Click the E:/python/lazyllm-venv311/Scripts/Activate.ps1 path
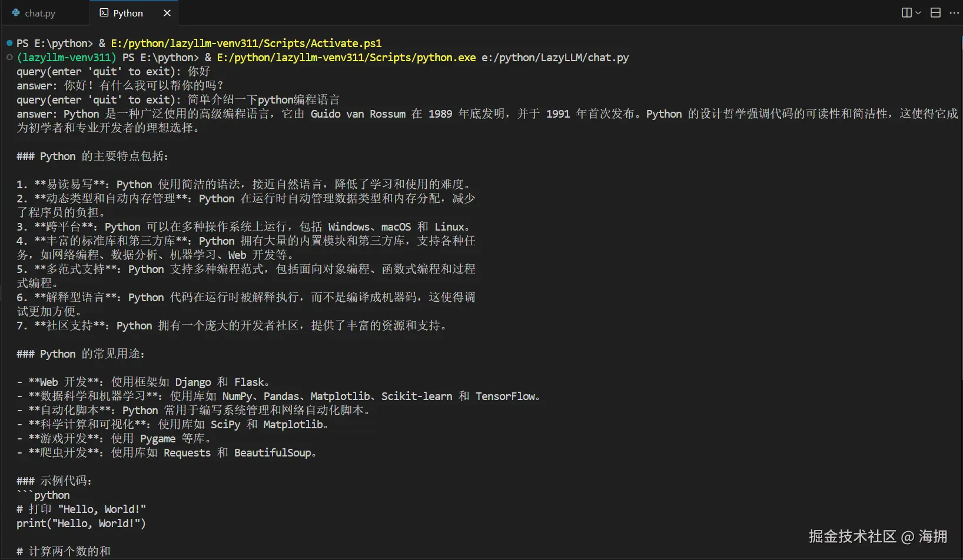This screenshot has height=560, width=963. pos(246,43)
